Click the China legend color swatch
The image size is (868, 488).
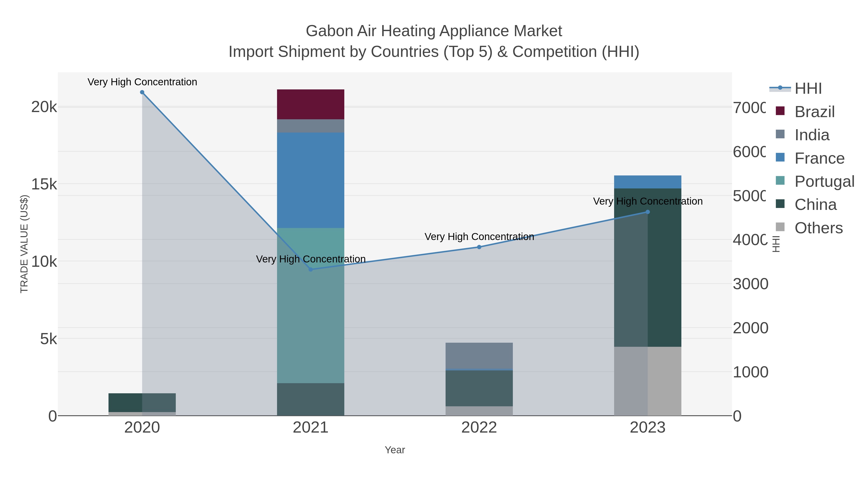click(780, 204)
